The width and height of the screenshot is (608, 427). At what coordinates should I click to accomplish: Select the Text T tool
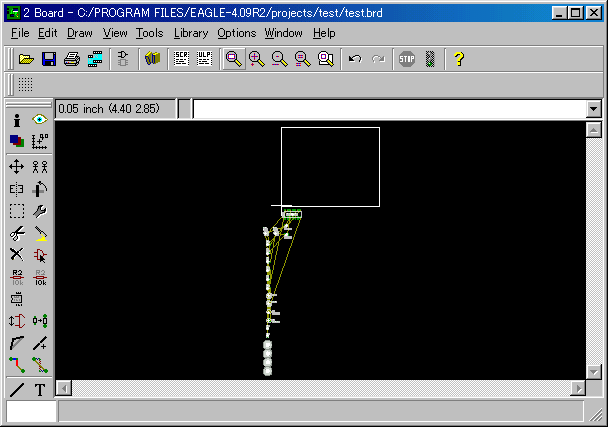[40, 390]
